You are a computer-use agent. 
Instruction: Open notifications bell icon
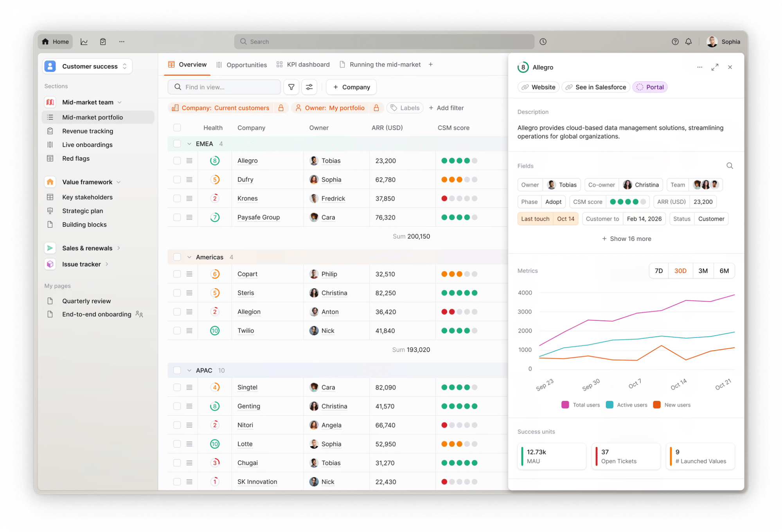pos(688,41)
